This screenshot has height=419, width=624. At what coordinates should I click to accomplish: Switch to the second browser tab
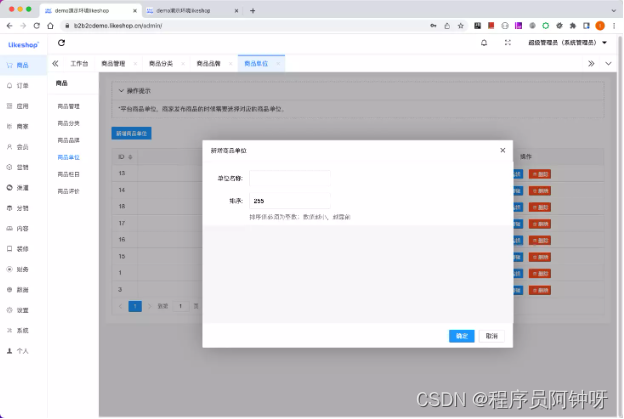(192, 11)
